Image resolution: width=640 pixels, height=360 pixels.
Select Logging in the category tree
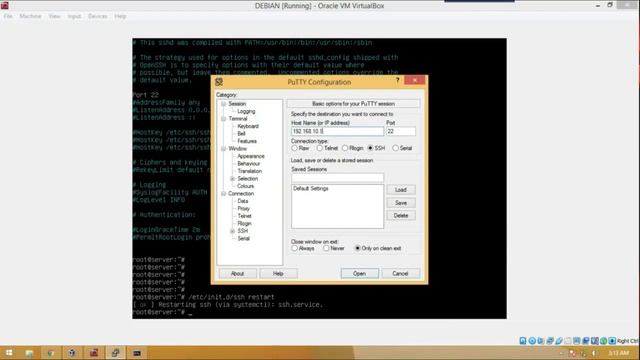click(x=246, y=111)
